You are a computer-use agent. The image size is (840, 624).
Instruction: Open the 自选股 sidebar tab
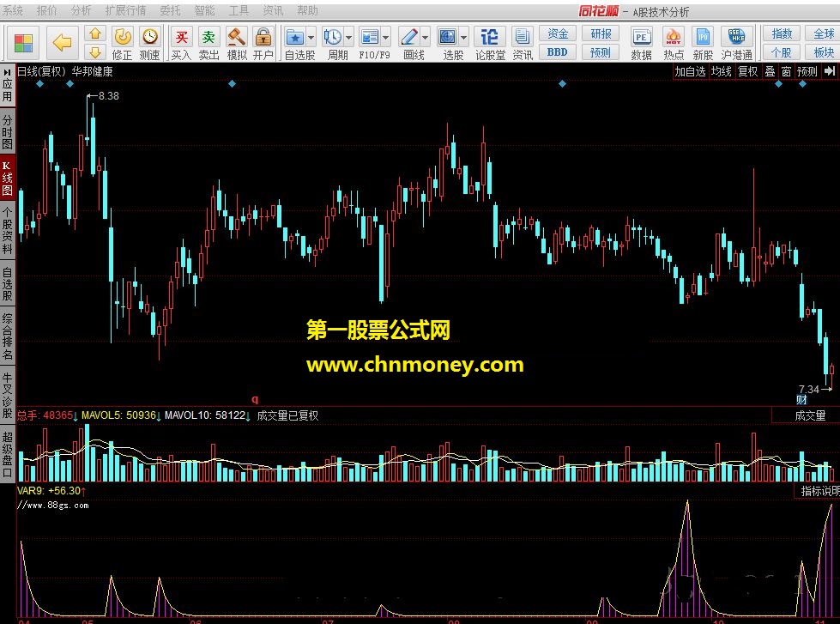pyautogui.click(x=7, y=283)
